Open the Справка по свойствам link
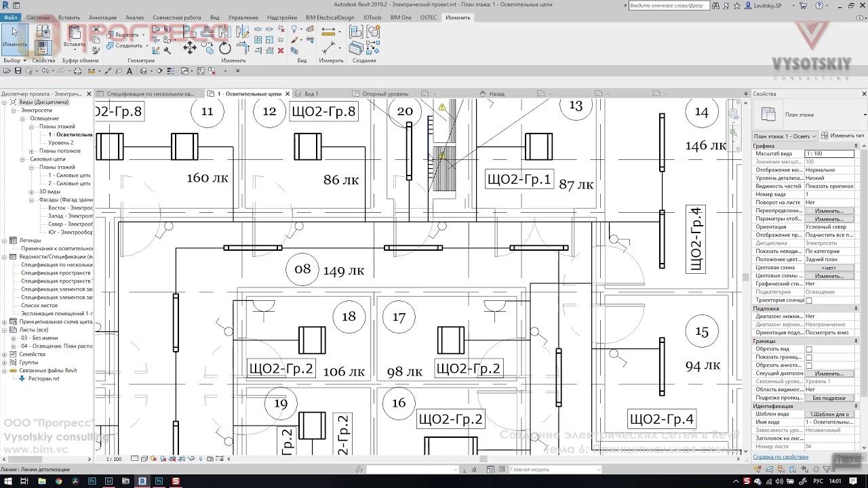 pyautogui.click(x=781, y=457)
